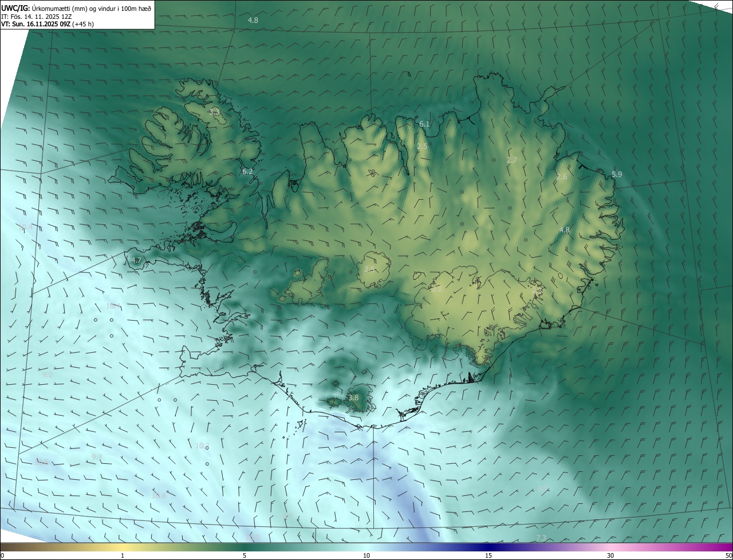Click the "VT: Sun. 16.11.2025 09Z (+45 h)" line
This screenshot has width=733, height=560.
48,24
